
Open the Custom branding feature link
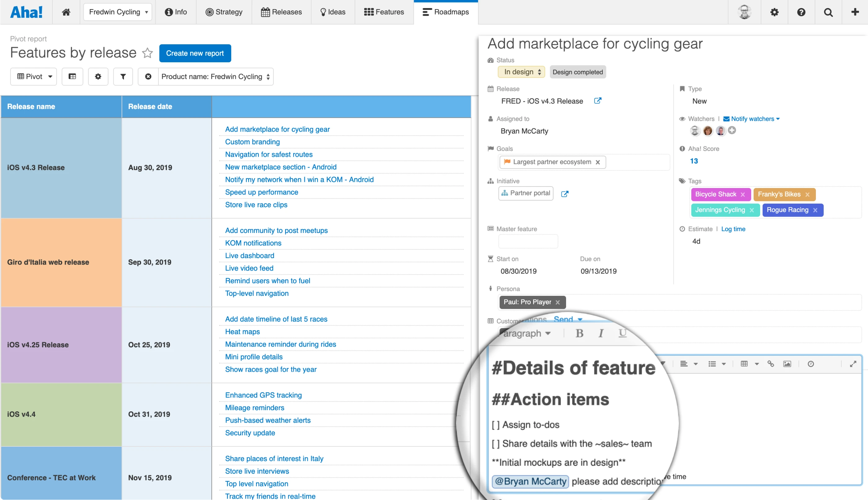(252, 142)
